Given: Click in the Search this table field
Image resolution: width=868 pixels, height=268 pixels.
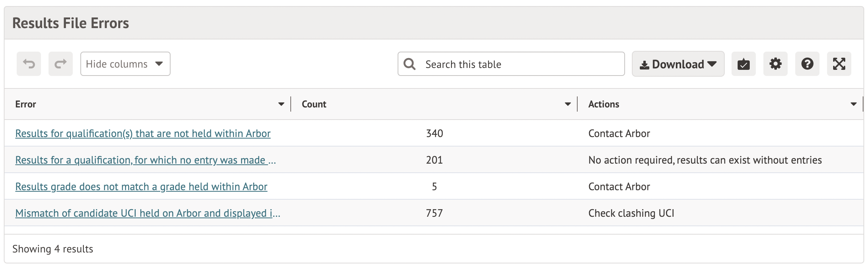Looking at the screenshot, I should pos(519,64).
